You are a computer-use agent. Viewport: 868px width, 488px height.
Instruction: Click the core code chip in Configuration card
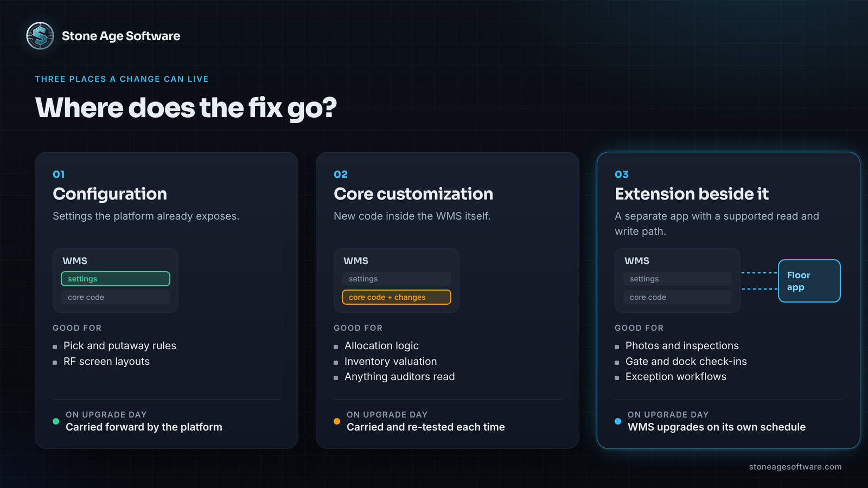point(116,297)
